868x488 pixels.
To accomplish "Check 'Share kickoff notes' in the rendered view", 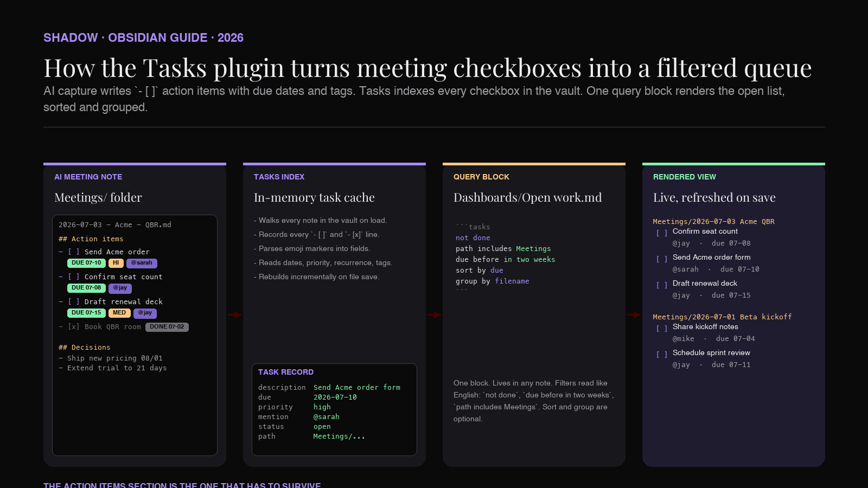I will [662, 329].
